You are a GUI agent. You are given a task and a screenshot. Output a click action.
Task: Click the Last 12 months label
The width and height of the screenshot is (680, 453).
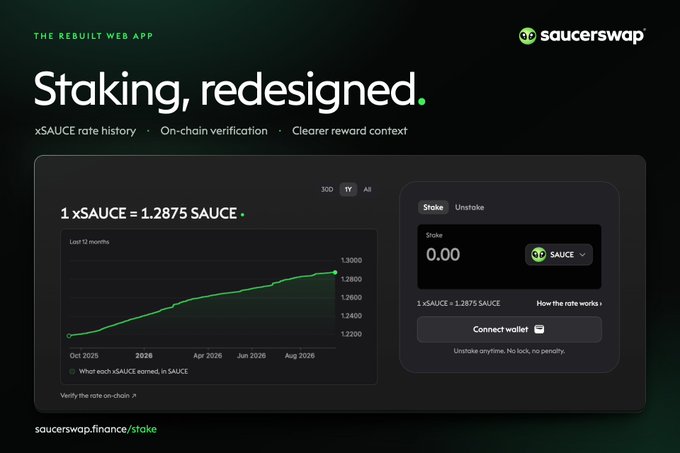(x=89, y=242)
